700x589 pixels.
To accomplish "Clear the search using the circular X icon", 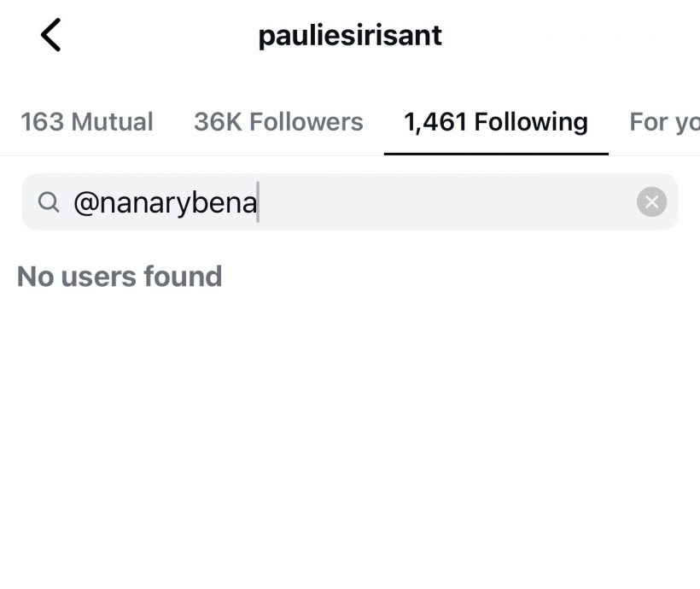I will [x=651, y=201].
